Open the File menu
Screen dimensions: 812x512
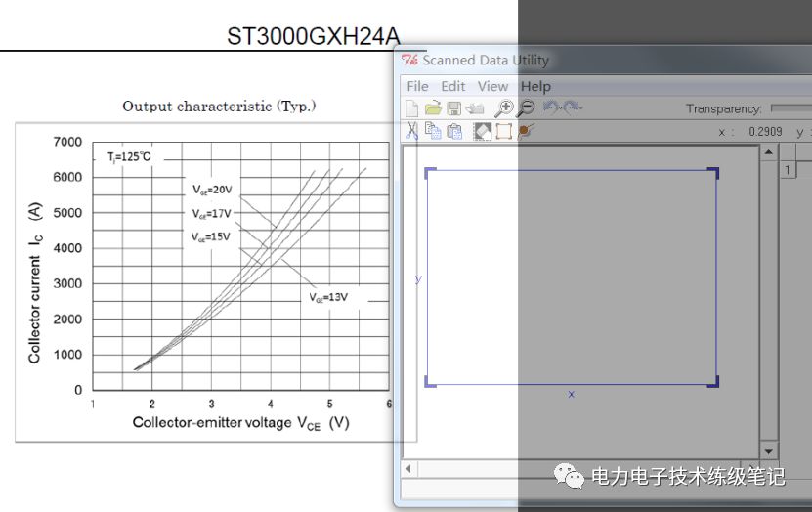coord(417,86)
